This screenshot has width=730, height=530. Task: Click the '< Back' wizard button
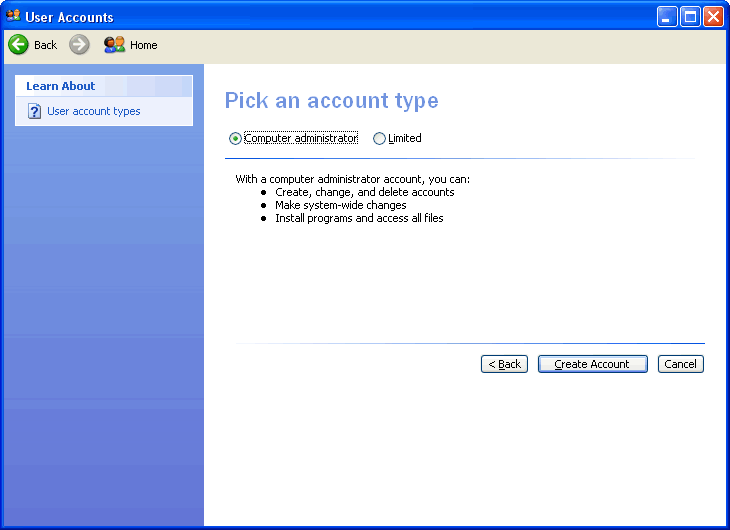pyautogui.click(x=504, y=364)
